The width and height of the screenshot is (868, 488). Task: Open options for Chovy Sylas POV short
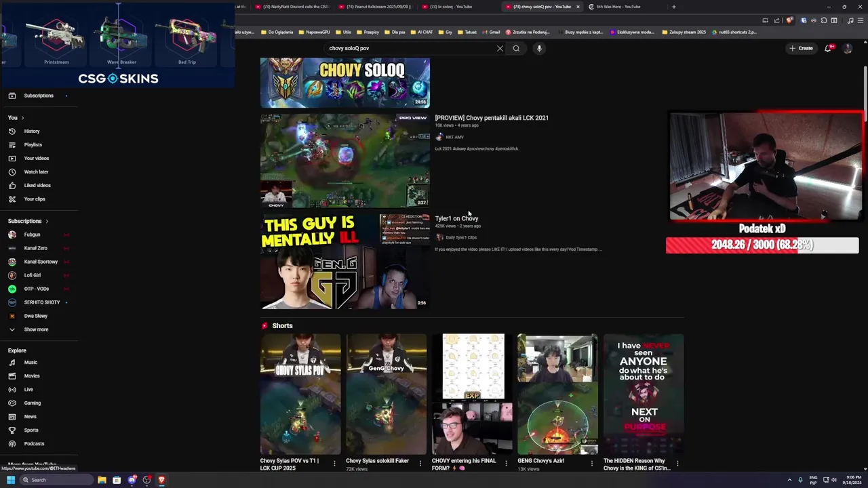(334, 464)
